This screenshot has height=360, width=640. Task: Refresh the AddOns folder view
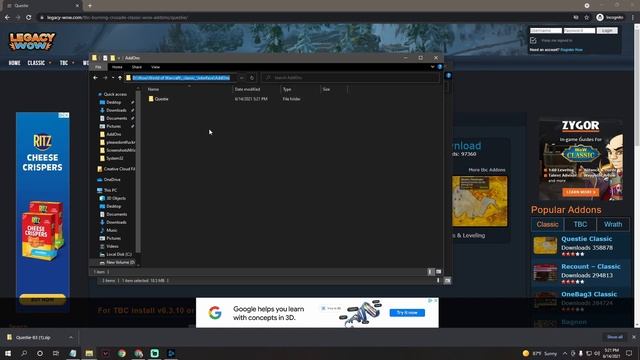pyautogui.click(x=252, y=78)
